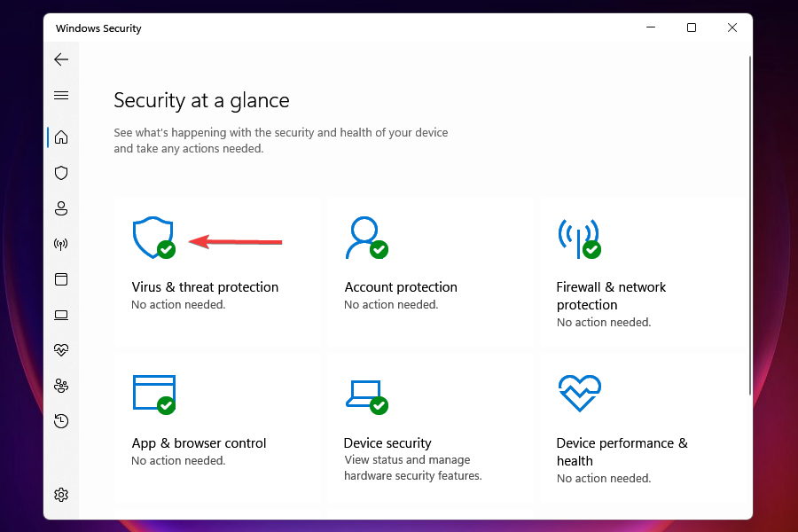The height and width of the screenshot is (532, 798).
Task: Open the Family options sidebar icon
Action: point(61,386)
